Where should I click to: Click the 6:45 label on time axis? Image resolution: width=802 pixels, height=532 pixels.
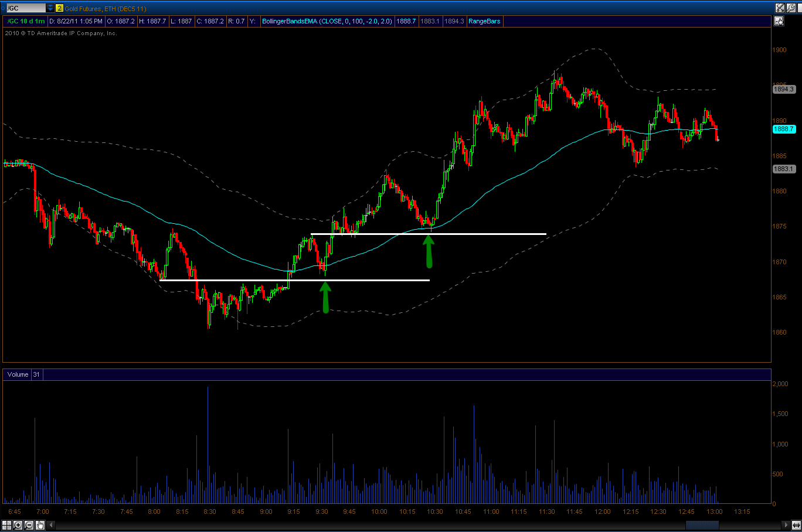15,511
